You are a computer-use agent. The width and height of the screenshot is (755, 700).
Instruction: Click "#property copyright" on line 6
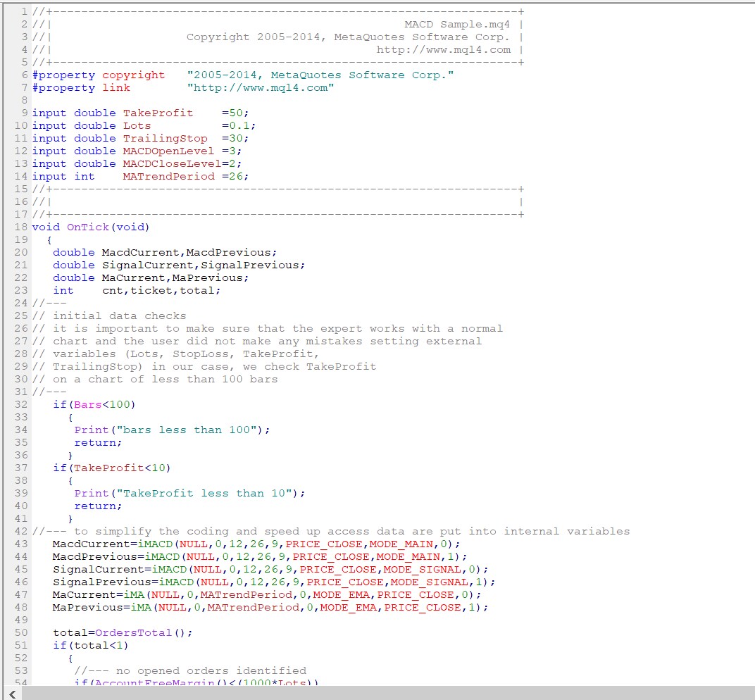(x=99, y=75)
